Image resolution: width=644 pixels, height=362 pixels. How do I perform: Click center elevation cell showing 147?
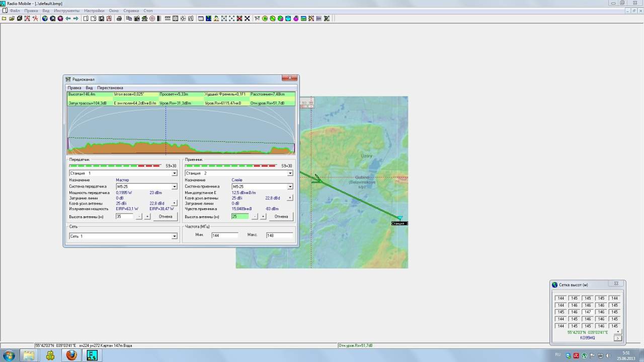pyautogui.click(x=588, y=312)
